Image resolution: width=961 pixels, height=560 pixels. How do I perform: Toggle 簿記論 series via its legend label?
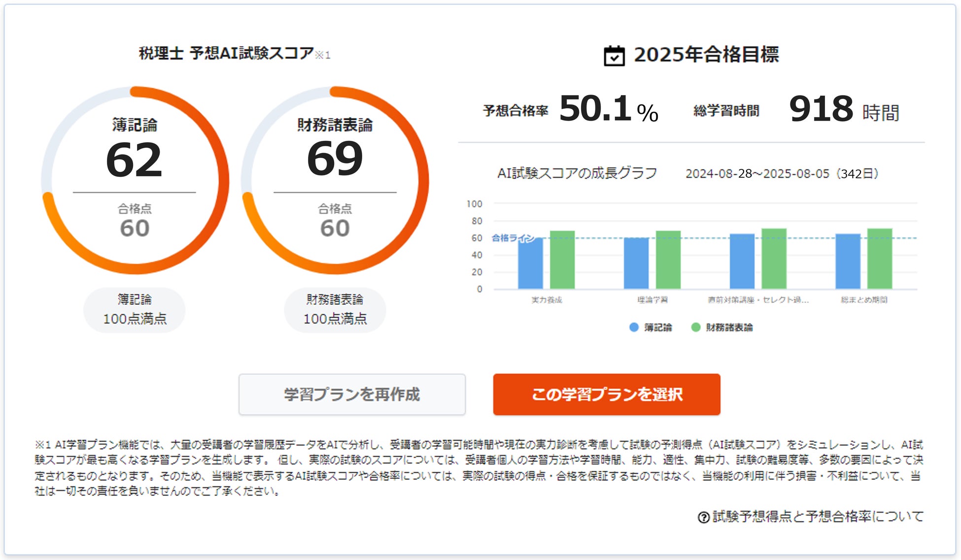point(658,328)
